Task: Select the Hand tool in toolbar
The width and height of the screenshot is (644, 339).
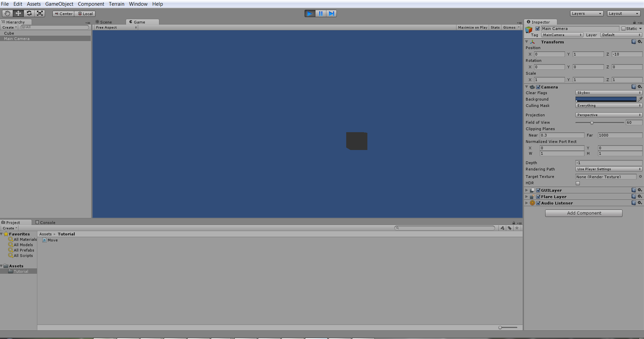Action: tap(7, 13)
